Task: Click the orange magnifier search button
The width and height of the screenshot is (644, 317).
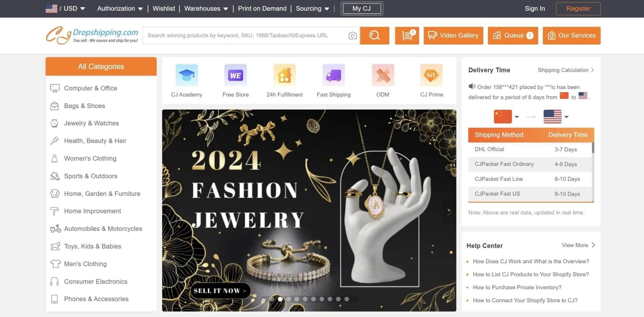Action: pyautogui.click(x=374, y=36)
